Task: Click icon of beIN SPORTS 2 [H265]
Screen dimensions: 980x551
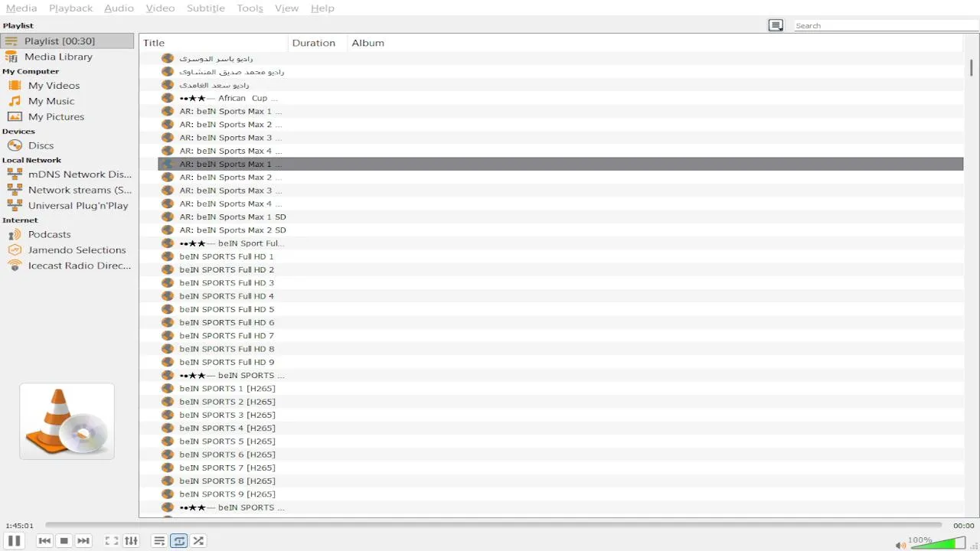Action: 168,402
